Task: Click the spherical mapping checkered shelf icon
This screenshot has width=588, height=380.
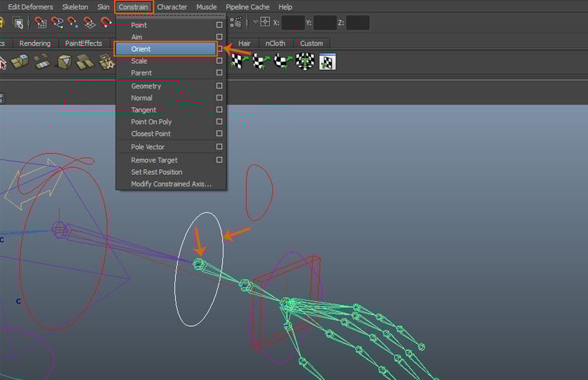Action: tap(283, 61)
